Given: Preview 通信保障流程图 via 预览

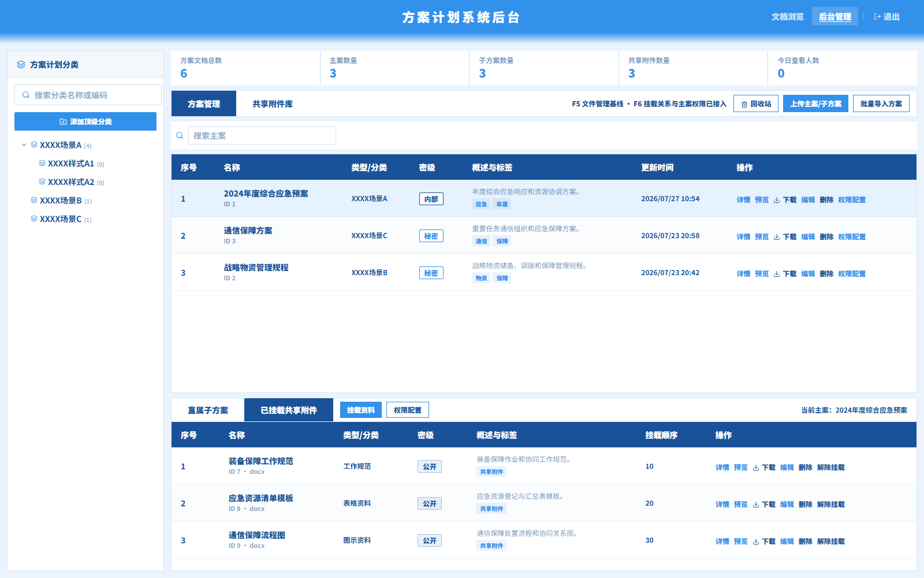Looking at the screenshot, I should point(741,542).
